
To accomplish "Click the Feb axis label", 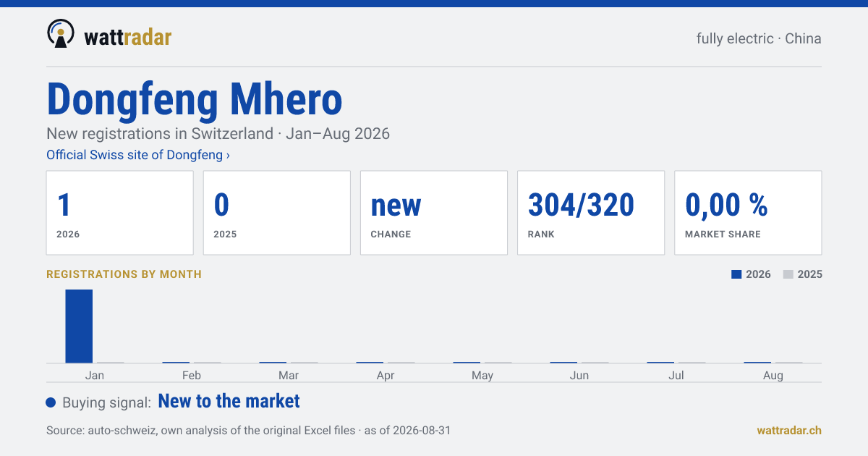I will click(192, 375).
